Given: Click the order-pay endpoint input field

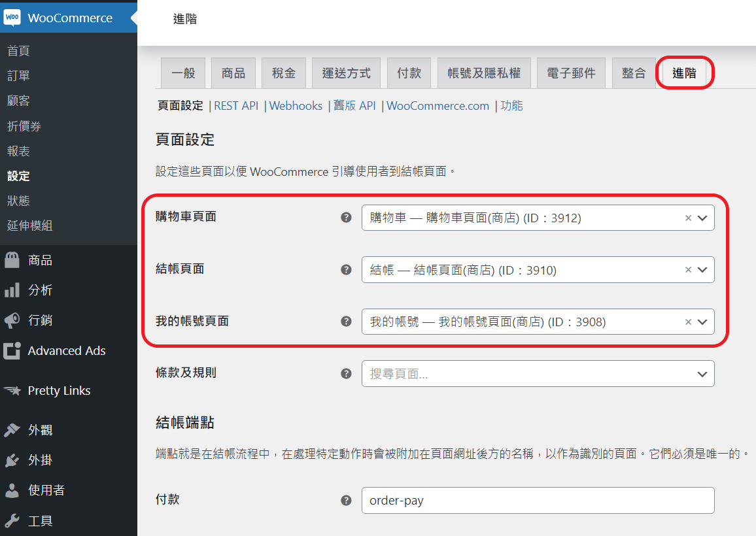Looking at the screenshot, I should click(x=538, y=500).
